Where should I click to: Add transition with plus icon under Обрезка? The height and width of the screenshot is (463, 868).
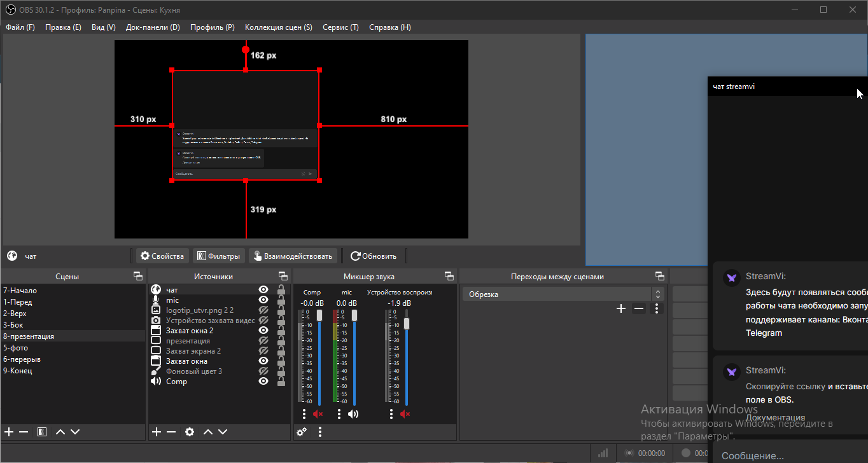621,308
